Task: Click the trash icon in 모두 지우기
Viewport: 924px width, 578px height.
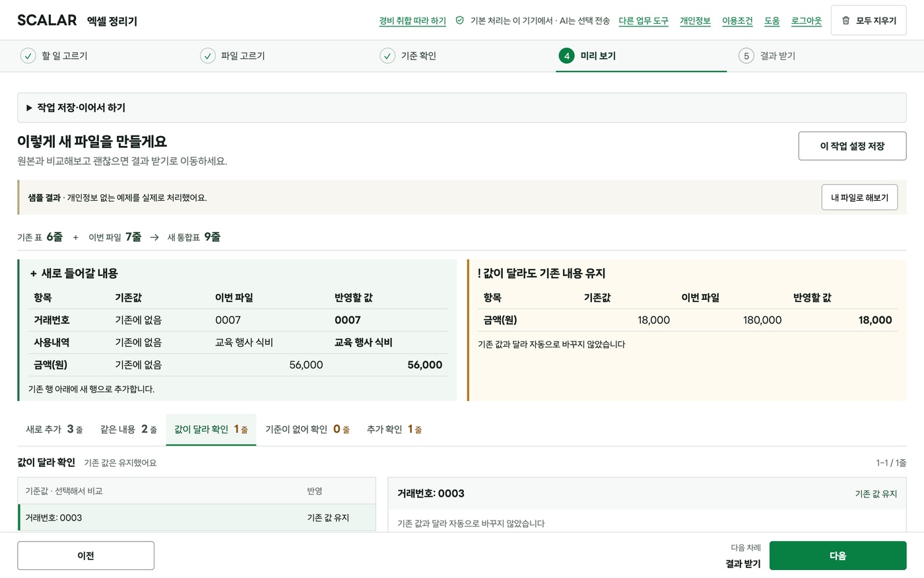Action: (x=845, y=20)
